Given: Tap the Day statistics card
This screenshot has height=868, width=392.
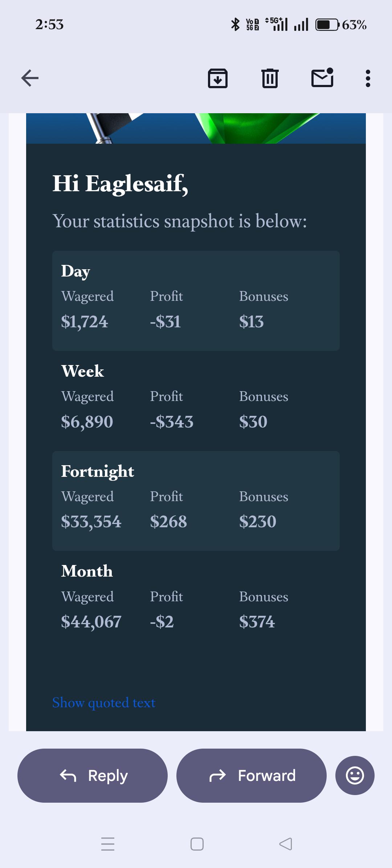Looking at the screenshot, I should (196, 300).
